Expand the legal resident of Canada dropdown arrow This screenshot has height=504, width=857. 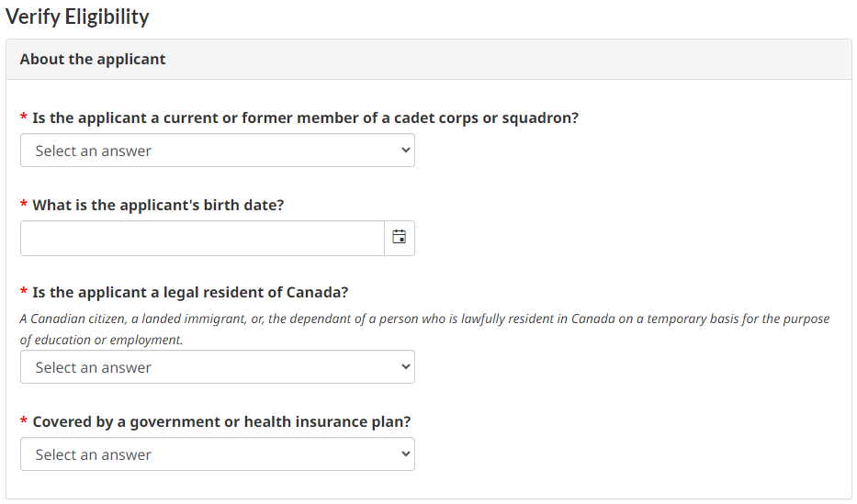click(405, 367)
